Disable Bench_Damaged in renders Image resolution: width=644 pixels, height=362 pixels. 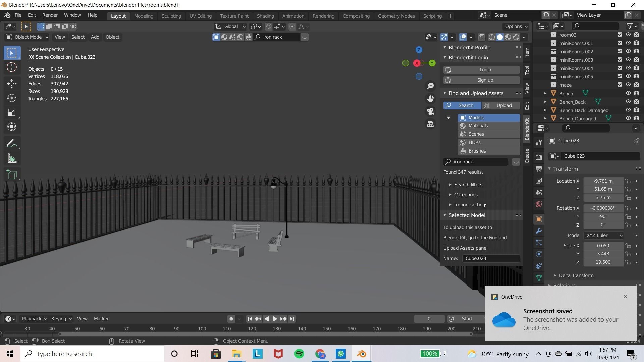[x=636, y=118]
